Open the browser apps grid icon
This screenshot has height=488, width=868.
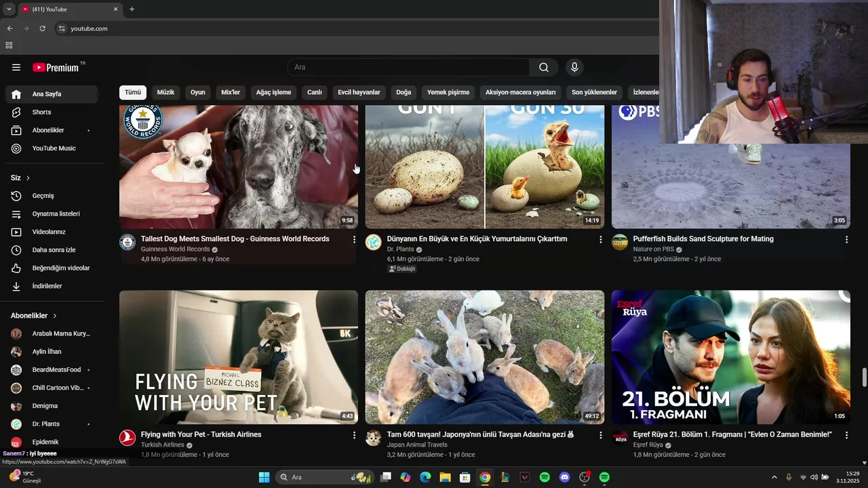tap(9, 45)
